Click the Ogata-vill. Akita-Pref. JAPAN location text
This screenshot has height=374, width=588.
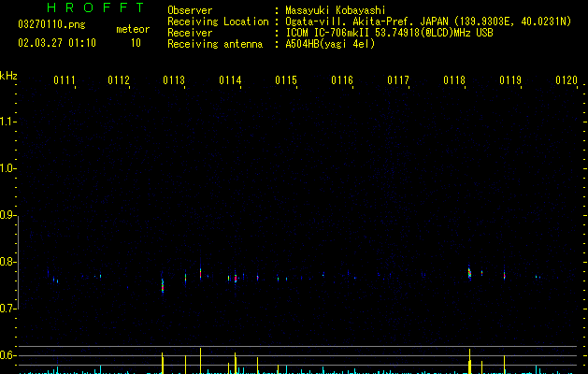coord(428,22)
